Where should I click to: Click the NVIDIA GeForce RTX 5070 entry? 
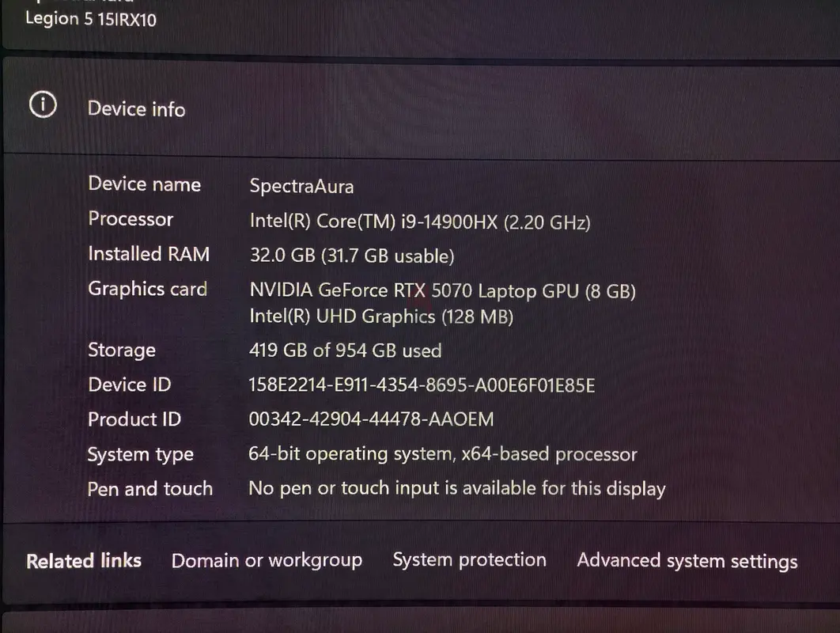click(x=442, y=290)
